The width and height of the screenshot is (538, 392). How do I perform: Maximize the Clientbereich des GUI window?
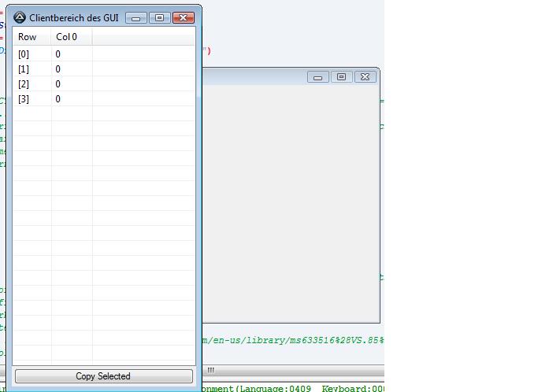click(x=159, y=17)
